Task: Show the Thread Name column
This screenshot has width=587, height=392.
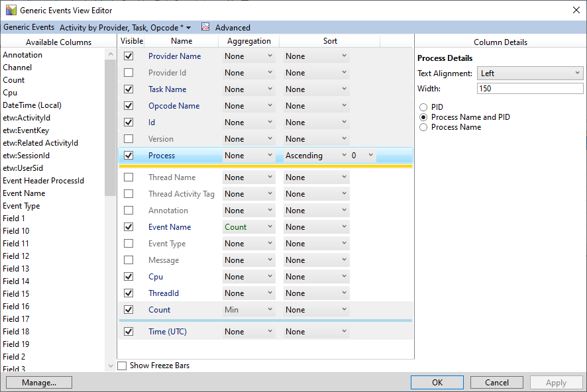Action: tap(129, 177)
